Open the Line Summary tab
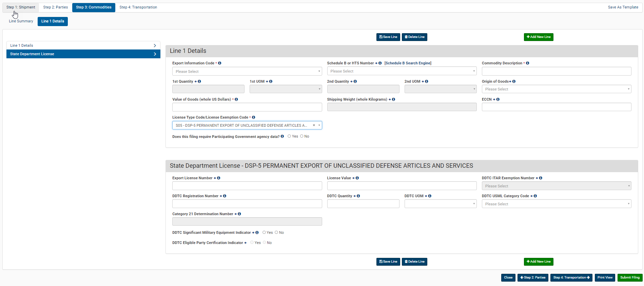This screenshot has width=644, height=286. click(x=21, y=21)
